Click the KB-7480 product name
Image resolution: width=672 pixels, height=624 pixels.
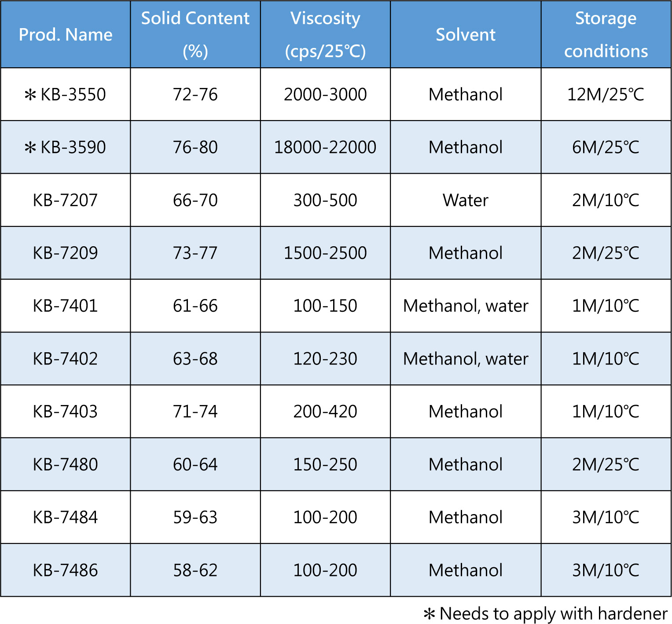pos(66,464)
